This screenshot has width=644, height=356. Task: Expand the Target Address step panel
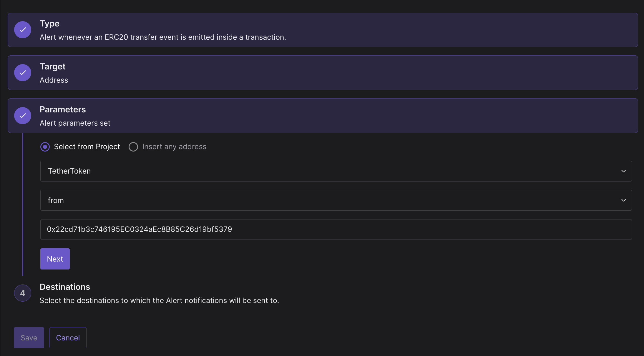323,73
